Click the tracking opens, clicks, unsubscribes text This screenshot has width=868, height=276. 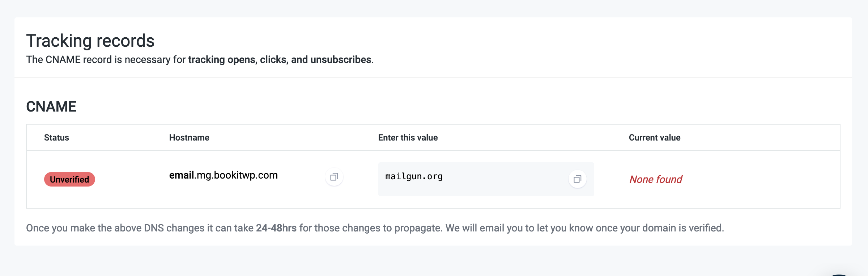[280, 59]
